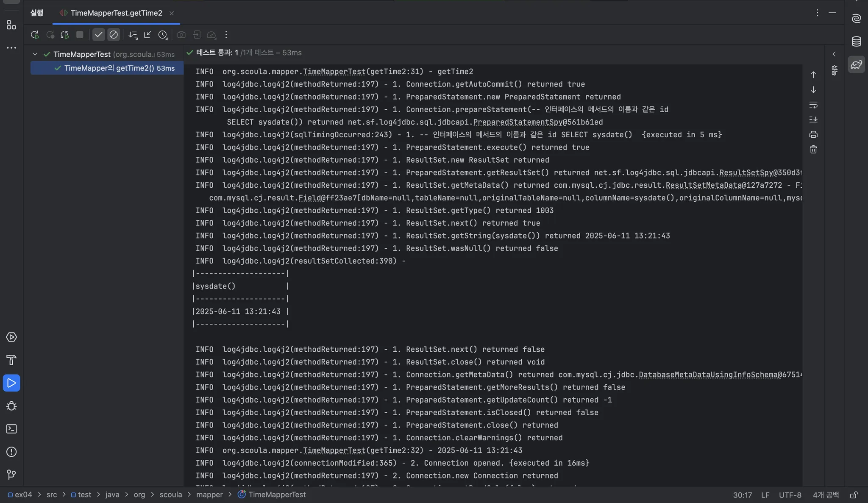Viewport: 868px width, 503px height.
Task: Open the Build hammer tool window
Action: (11, 360)
